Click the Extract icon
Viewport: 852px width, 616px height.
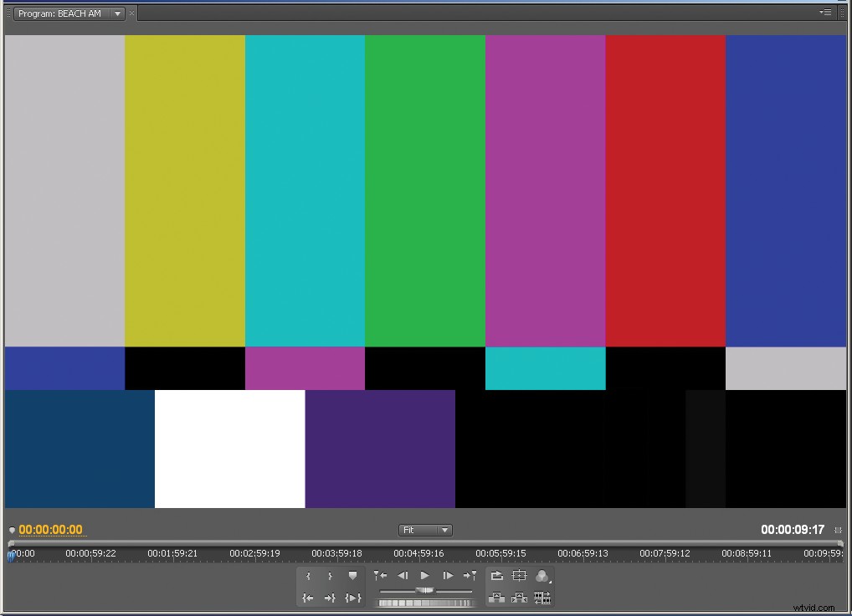(x=519, y=597)
